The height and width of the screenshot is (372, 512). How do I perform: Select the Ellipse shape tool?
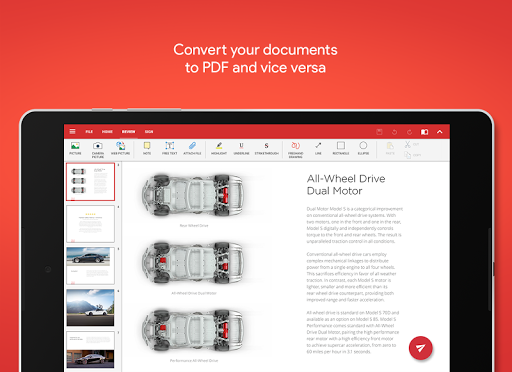coord(363,148)
